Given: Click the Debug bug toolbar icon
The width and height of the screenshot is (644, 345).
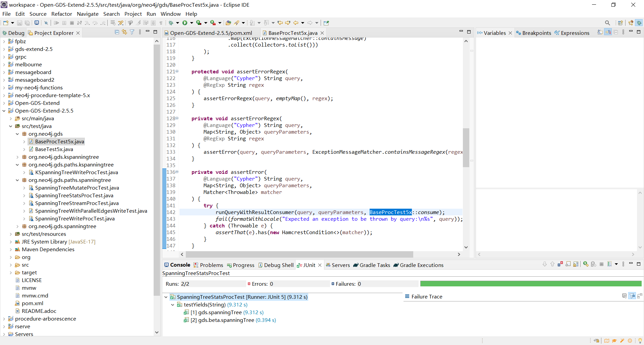Looking at the screenshot, I should click(171, 23).
